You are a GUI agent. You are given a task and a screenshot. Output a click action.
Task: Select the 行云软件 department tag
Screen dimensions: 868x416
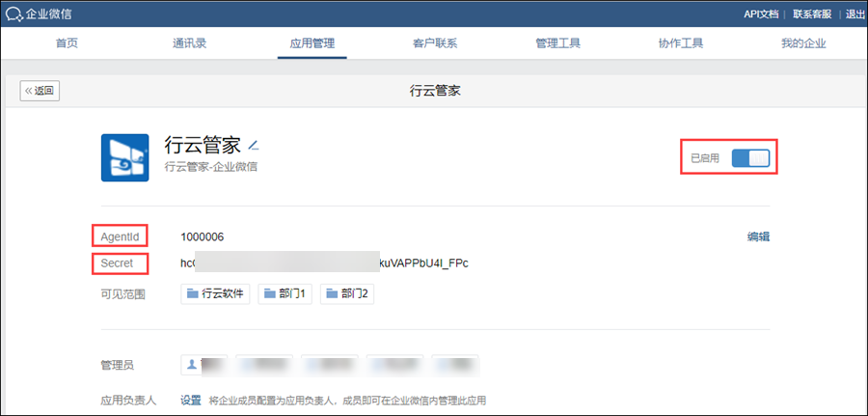(x=215, y=294)
